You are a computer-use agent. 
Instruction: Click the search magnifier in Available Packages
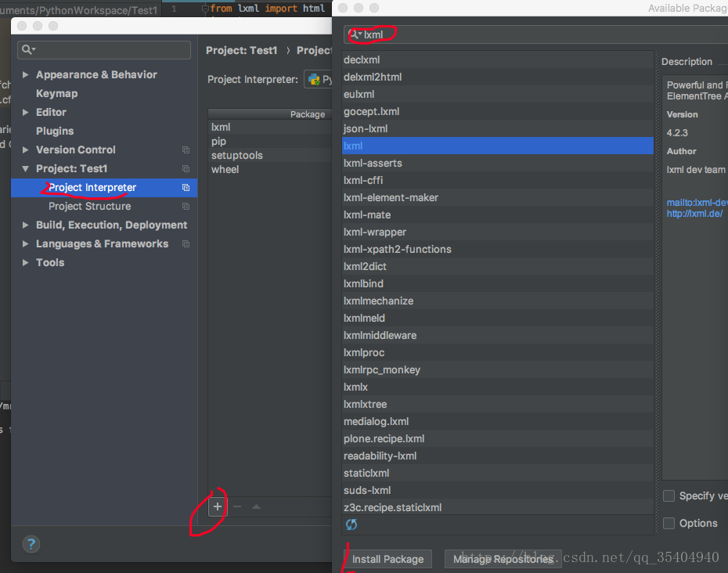tap(355, 34)
